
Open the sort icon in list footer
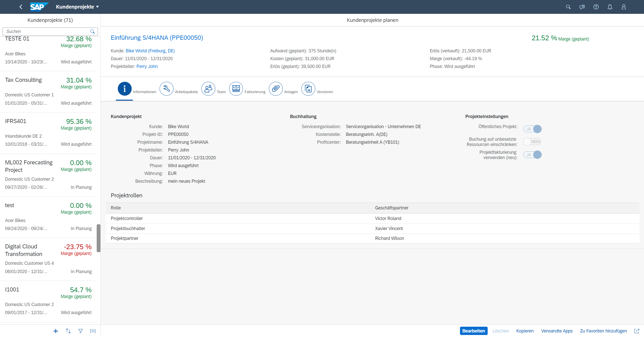[x=68, y=331]
